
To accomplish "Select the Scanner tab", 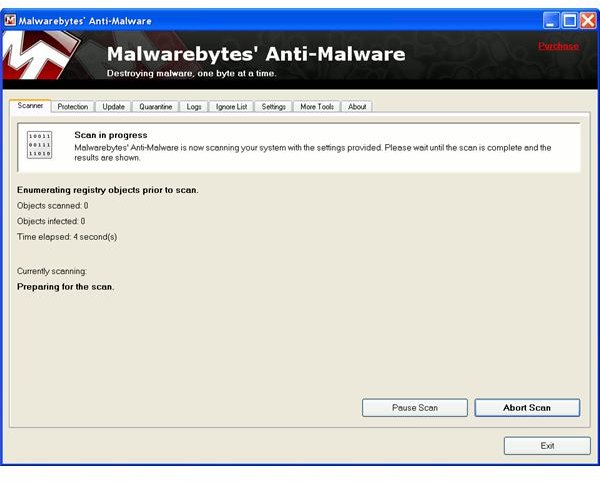I will 30,106.
